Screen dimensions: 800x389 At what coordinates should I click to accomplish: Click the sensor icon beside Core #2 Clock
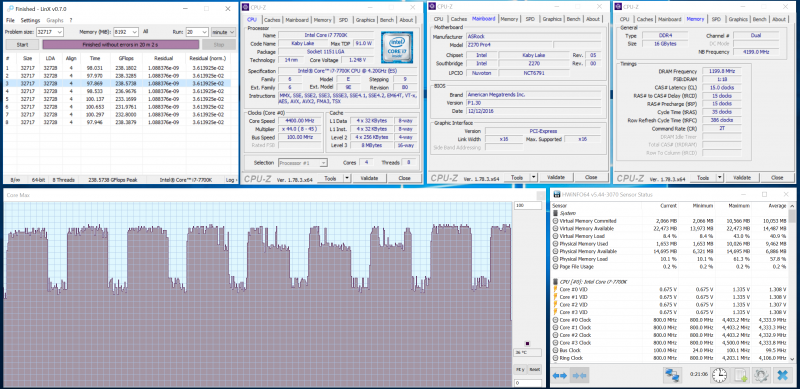coord(556,335)
